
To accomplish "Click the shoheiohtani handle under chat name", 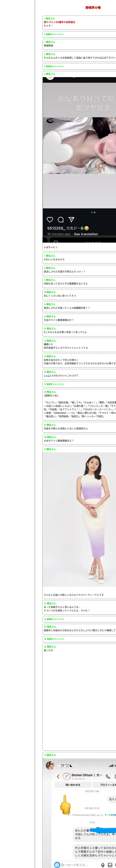I will point(78,779).
